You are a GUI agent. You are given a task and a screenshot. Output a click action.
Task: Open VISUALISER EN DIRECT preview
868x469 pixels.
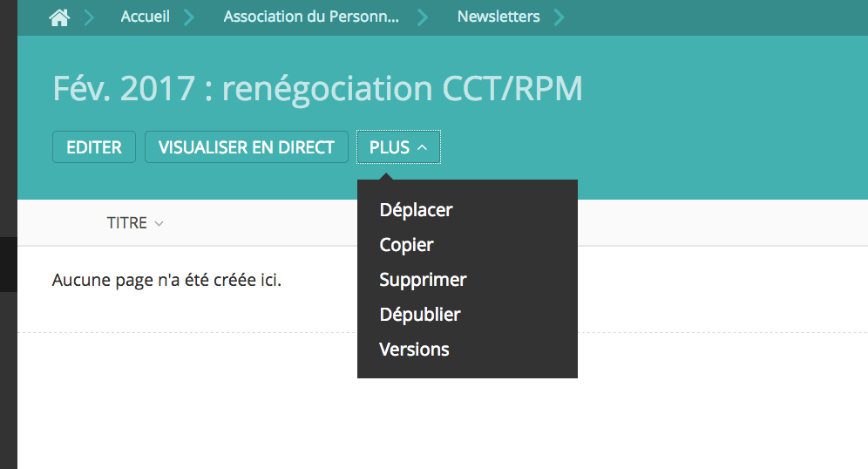[x=247, y=147]
